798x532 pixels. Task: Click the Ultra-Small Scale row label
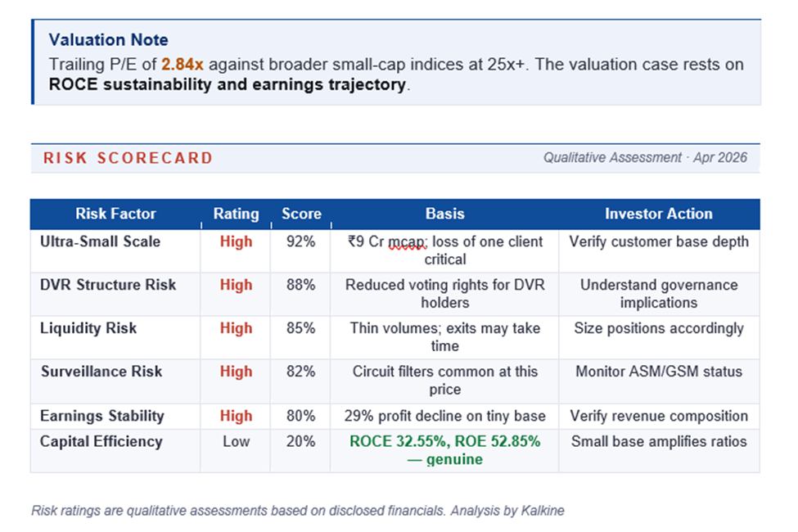(x=100, y=241)
